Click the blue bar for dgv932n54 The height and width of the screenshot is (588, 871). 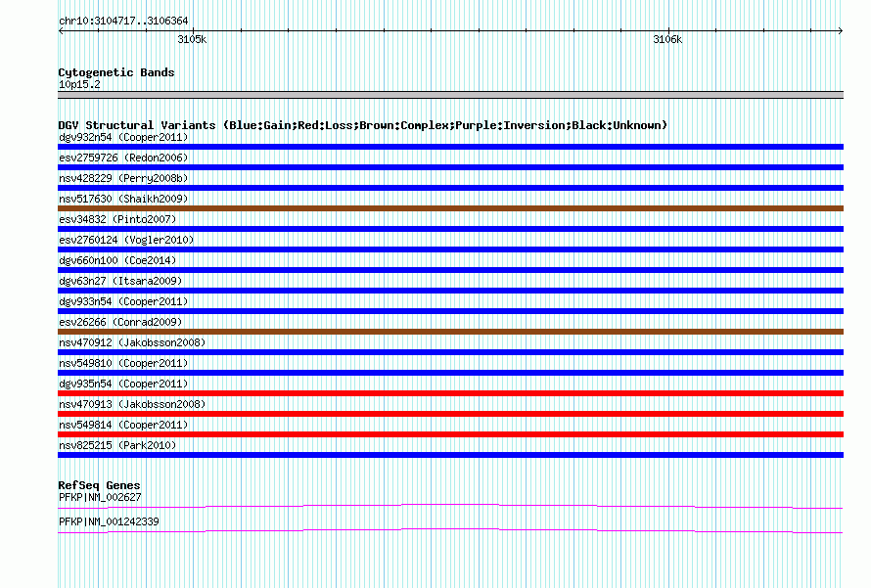point(450,147)
